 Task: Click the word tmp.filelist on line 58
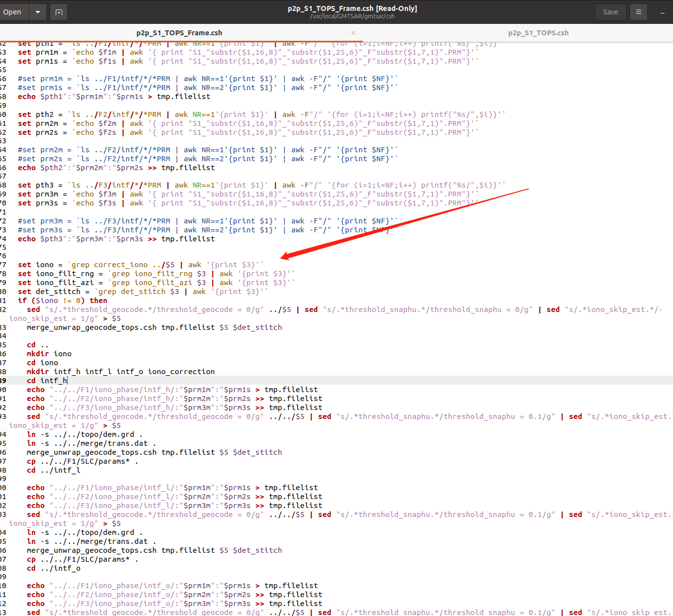pos(183,96)
